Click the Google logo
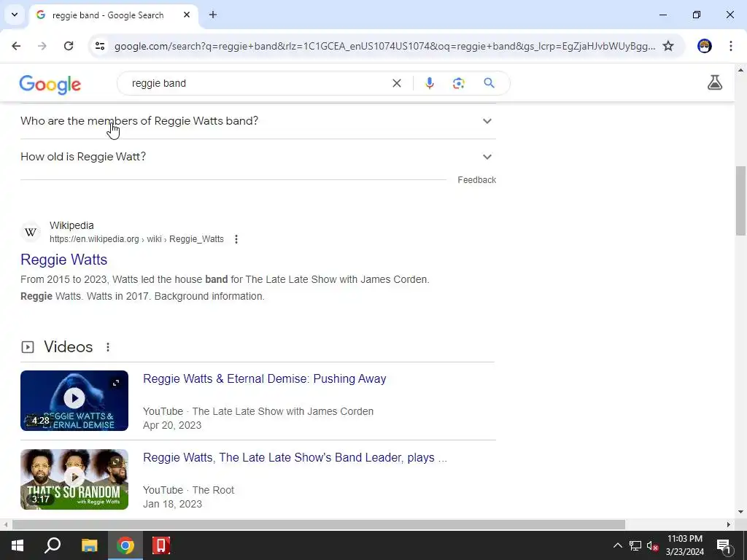Viewport: 747px width, 560px height. tap(50, 85)
